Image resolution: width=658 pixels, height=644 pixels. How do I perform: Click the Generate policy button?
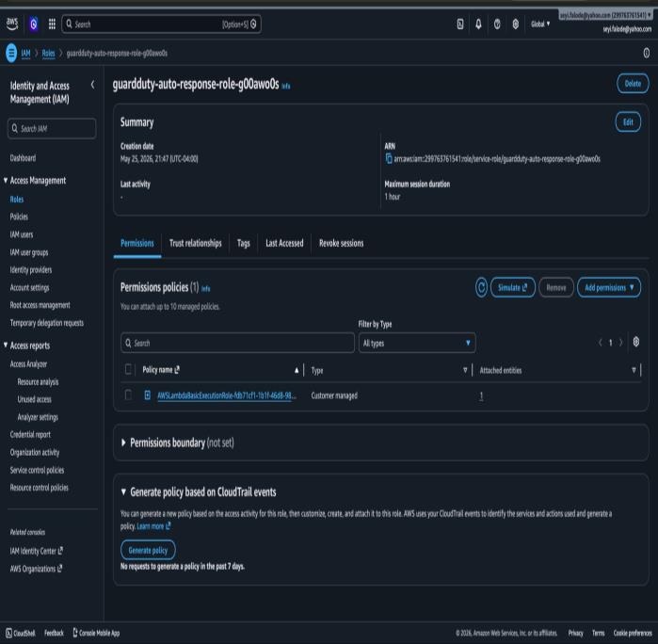click(x=148, y=550)
